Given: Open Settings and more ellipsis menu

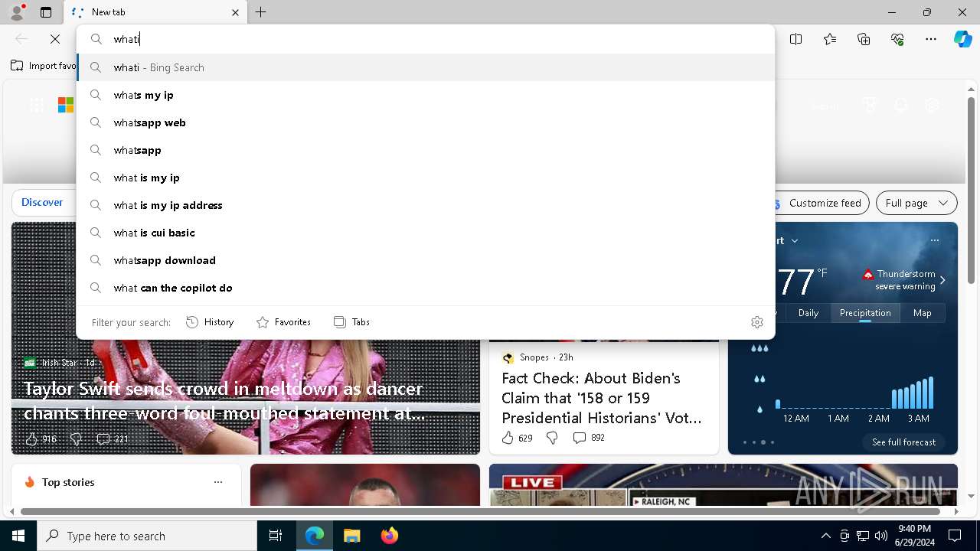Looking at the screenshot, I should (x=931, y=39).
